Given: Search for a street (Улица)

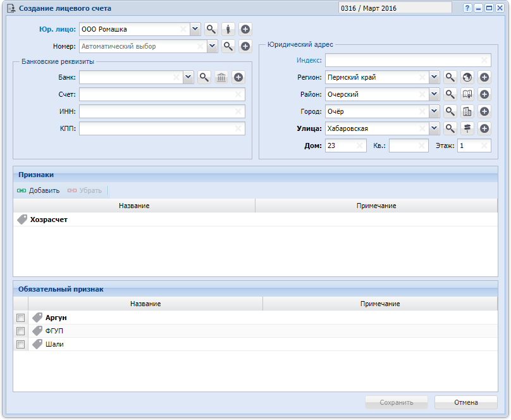Looking at the screenshot, I should click(450, 128).
